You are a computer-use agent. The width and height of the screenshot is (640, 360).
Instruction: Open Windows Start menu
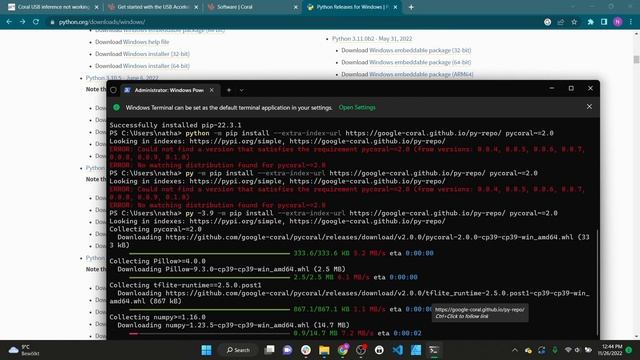207,350
